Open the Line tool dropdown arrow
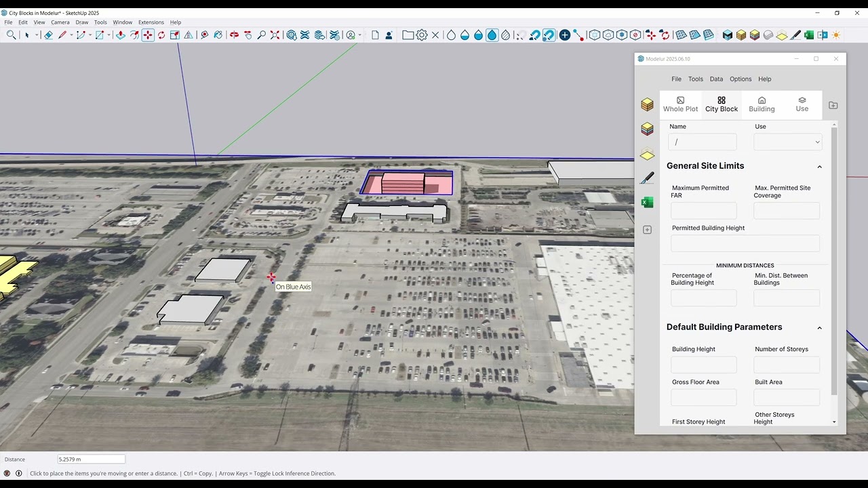 point(71,35)
